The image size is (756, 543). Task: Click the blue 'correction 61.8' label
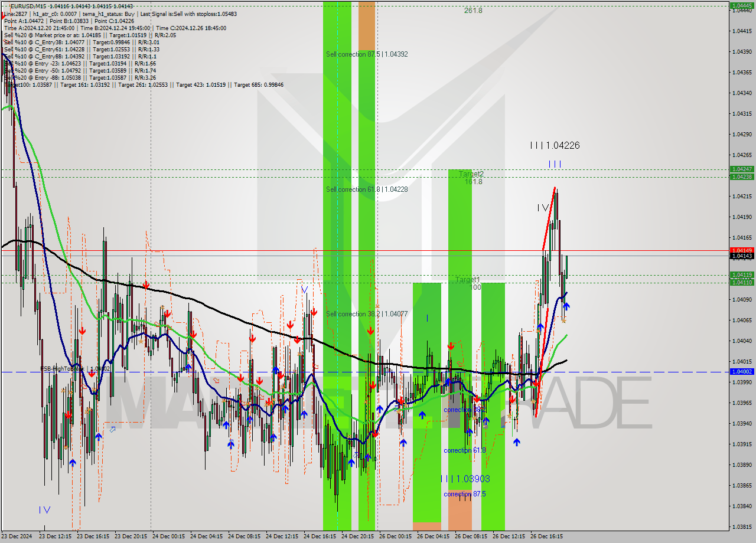tap(465, 450)
